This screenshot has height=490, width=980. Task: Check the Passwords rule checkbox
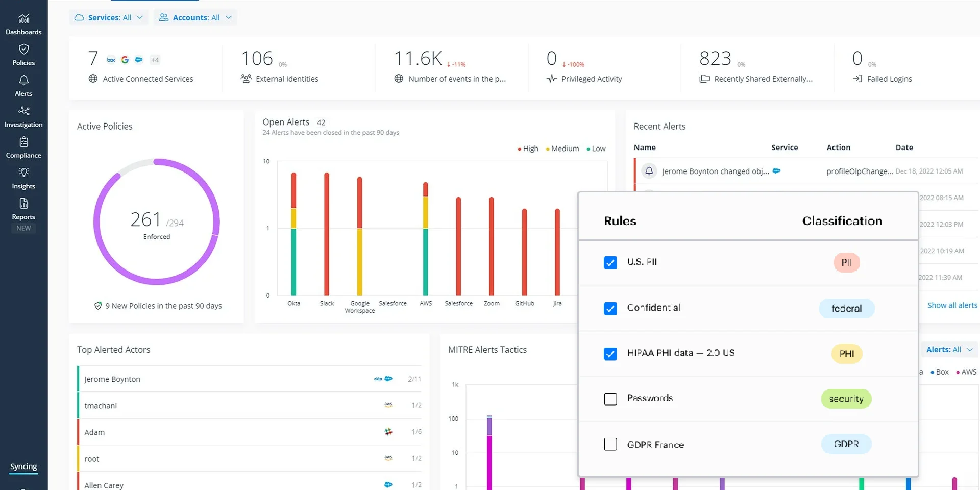[x=610, y=399]
